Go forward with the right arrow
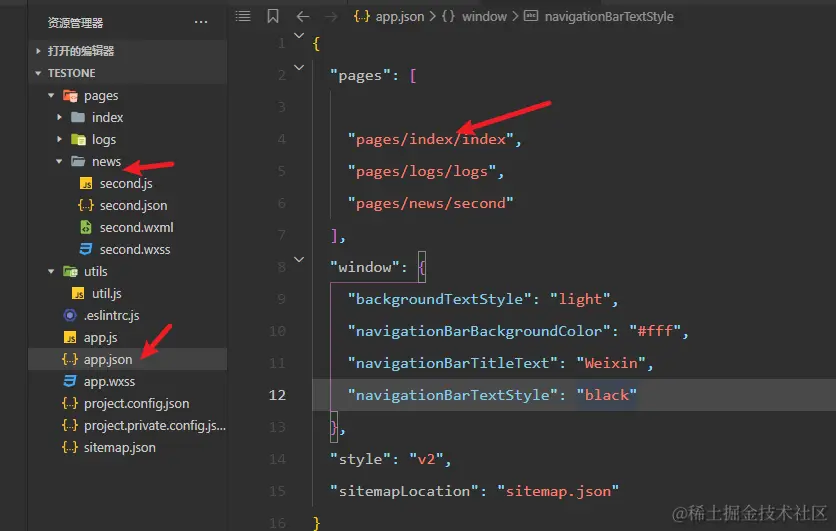Viewport: 836px width, 531px height. tap(331, 17)
